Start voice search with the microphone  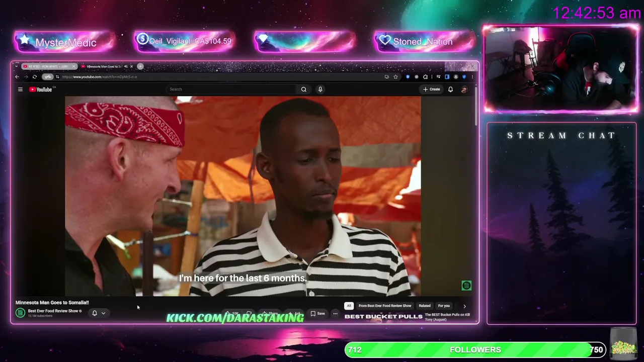[x=320, y=89]
